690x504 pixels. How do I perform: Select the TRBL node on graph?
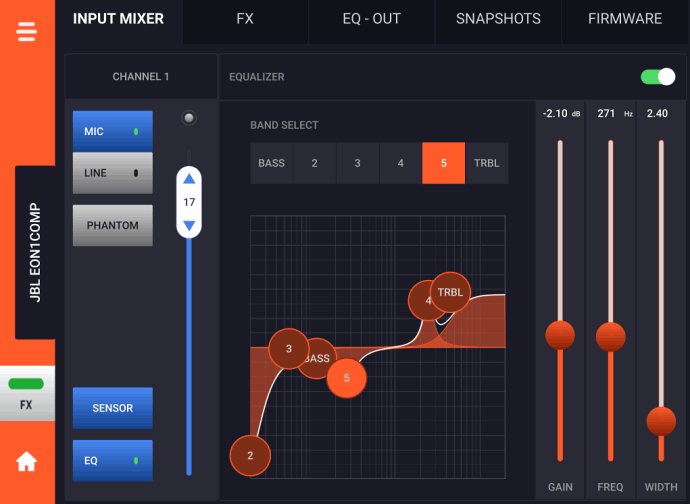pos(451,292)
